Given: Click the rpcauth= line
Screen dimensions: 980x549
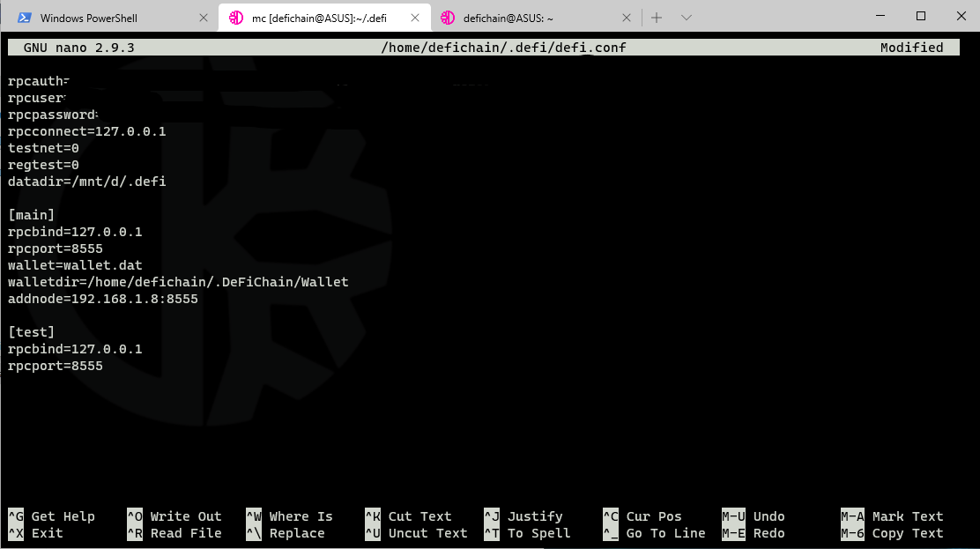Looking at the screenshot, I should 38,81.
